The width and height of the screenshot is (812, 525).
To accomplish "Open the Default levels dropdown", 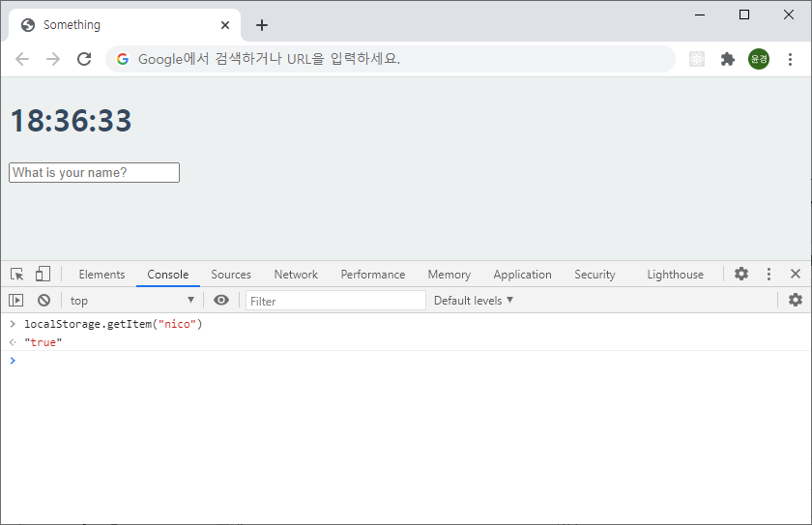I will coord(474,301).
